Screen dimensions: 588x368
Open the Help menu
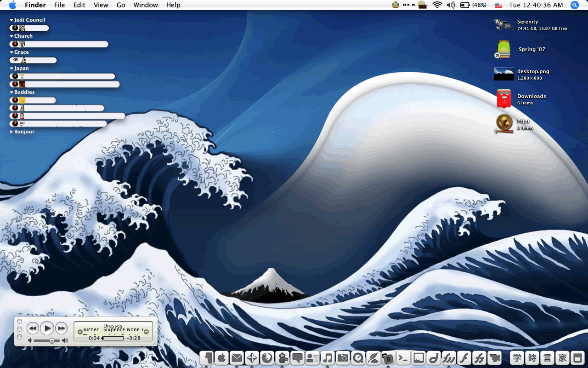[173, 5]
